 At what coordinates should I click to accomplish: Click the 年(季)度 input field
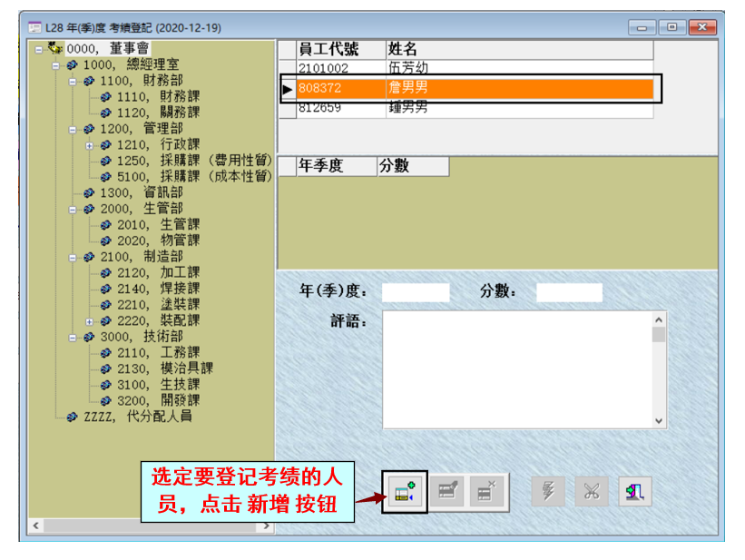(416, 292)
